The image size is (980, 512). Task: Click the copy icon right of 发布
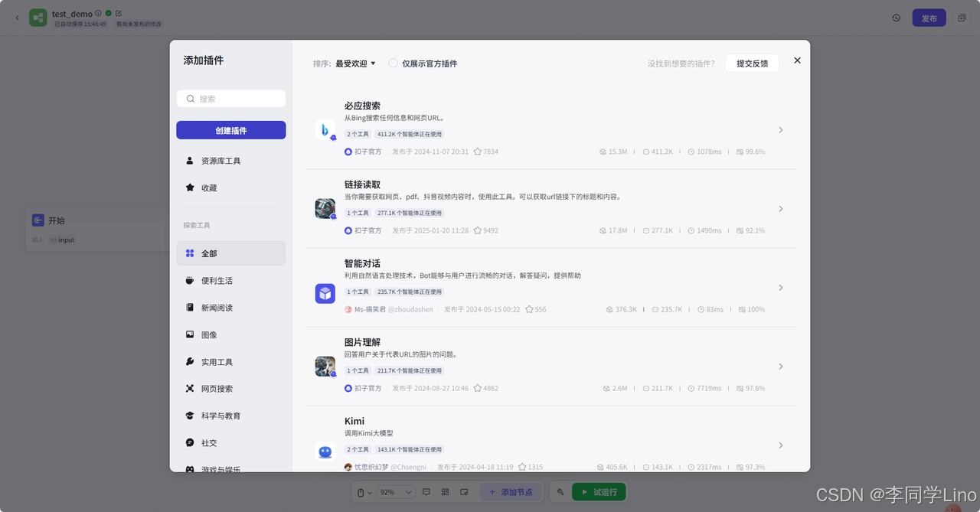pos(962,18)
